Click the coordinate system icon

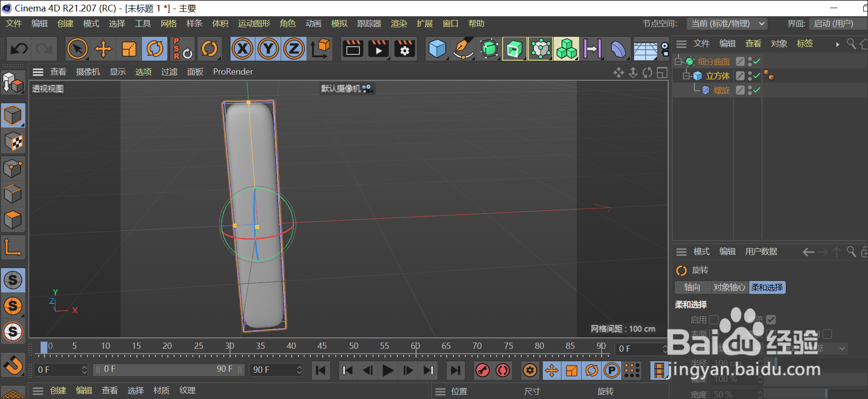pyautogui.click(x=321, y=49)
